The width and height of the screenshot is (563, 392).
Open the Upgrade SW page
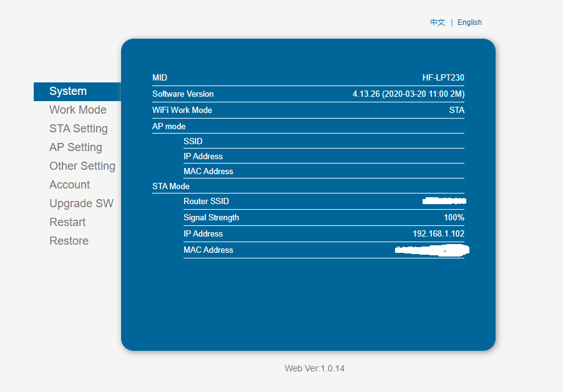pos(81,203)
